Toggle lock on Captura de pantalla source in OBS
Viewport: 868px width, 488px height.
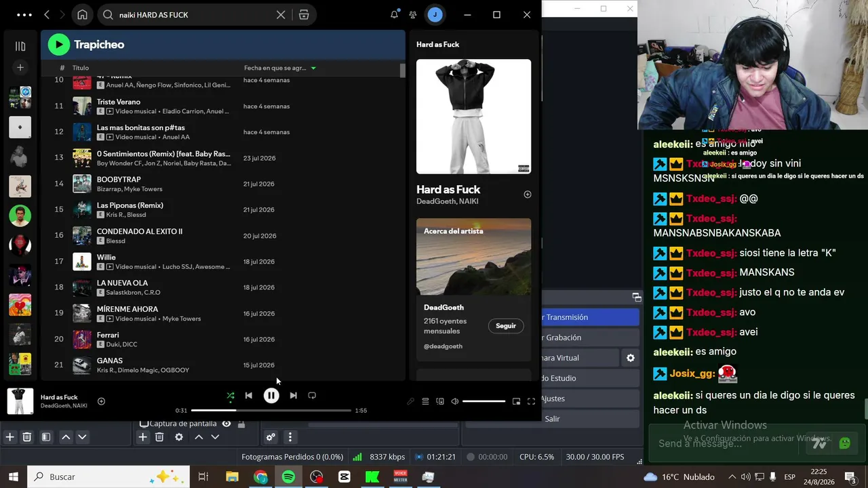click(241, 424)
